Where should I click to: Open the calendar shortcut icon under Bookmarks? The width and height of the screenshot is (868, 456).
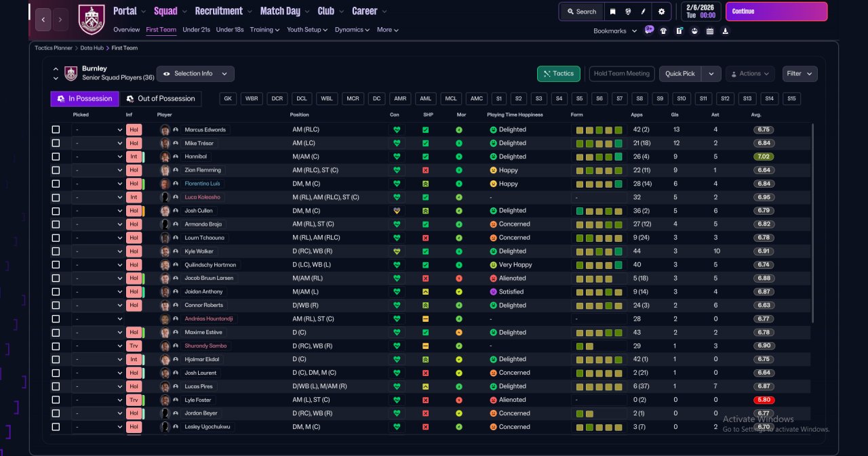[710, 30]
